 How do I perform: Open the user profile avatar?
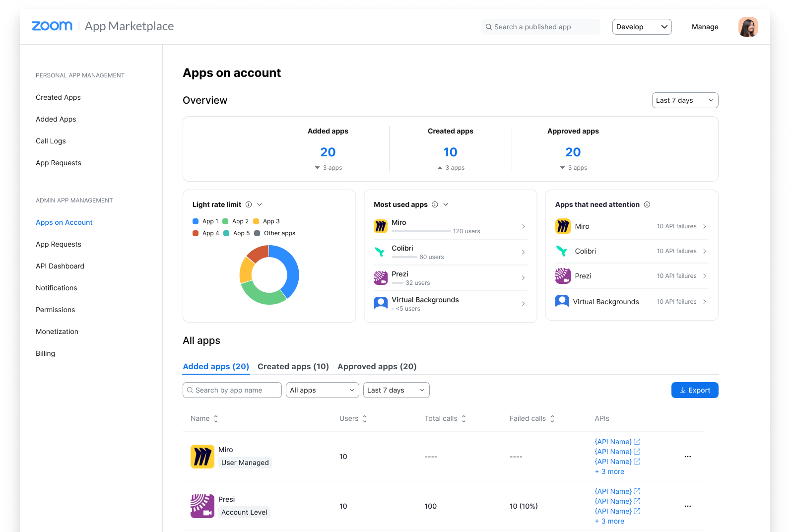748,27
